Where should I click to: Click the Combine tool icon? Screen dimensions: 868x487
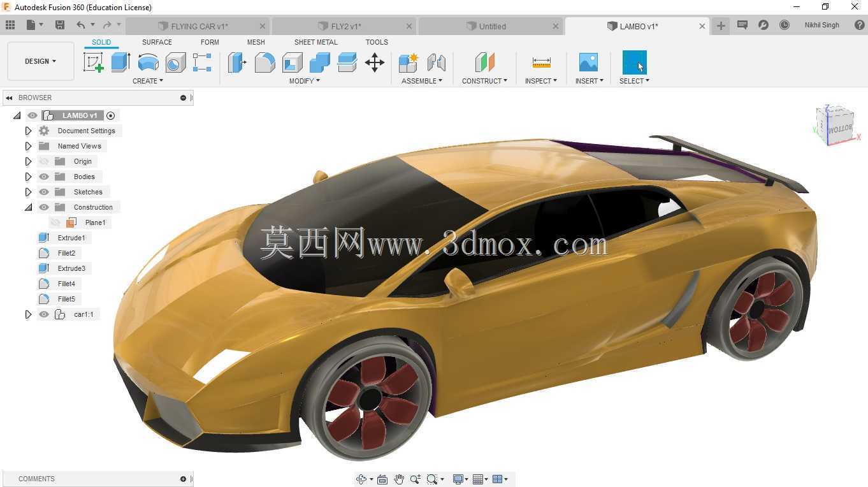pos(319,62)
